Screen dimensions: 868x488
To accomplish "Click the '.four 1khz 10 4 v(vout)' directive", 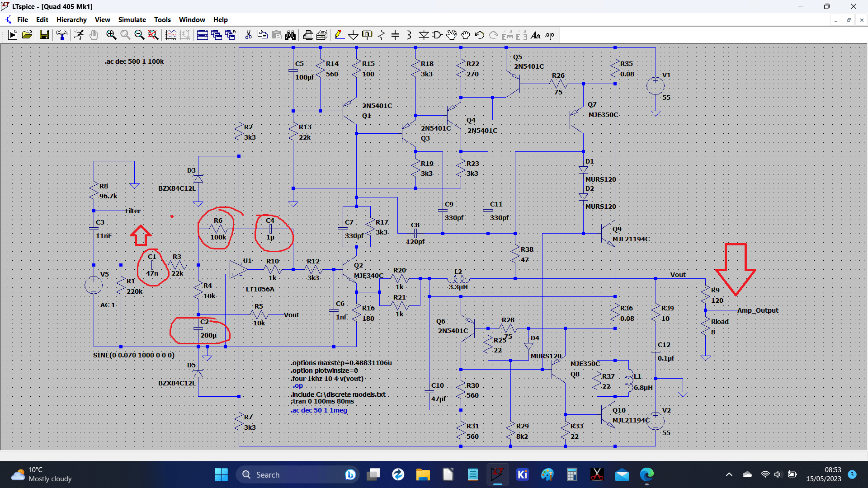I will [x=327, y=379].
